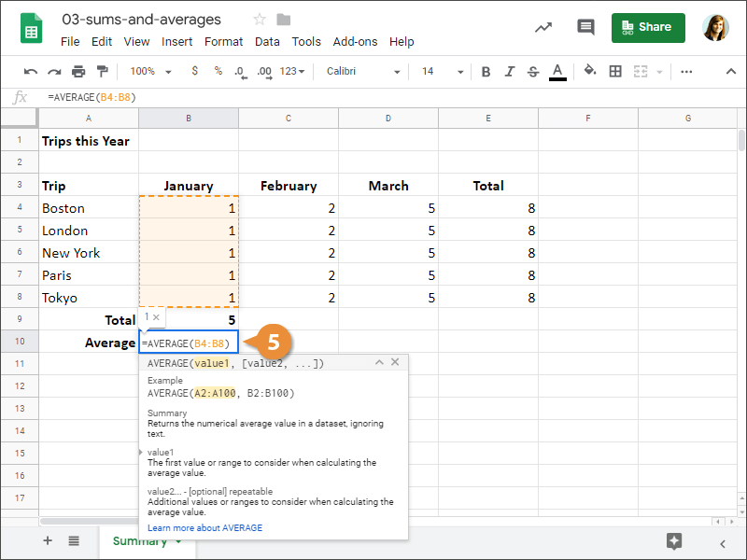Open the text color picker
Viewport: 747px width, 560px height.
point(557,71)
